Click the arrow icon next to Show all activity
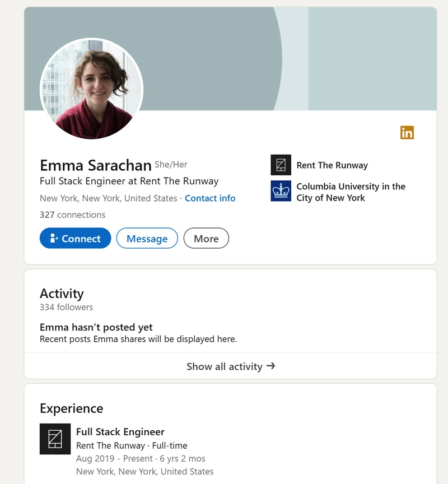 click(x=271, y=366)
